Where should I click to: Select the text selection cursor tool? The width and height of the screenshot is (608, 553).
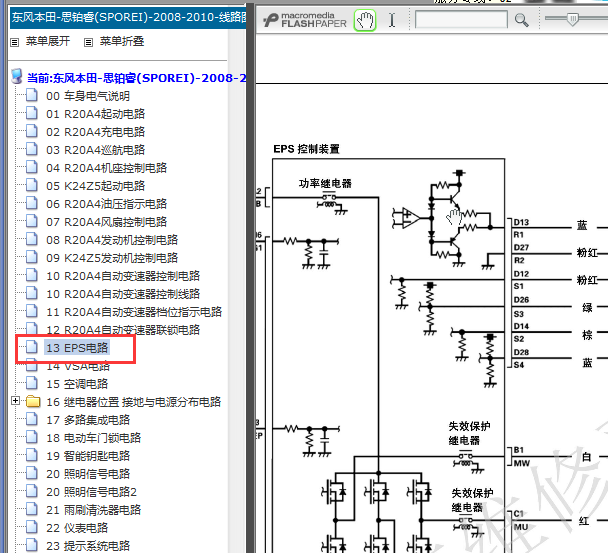pos(392,20)
